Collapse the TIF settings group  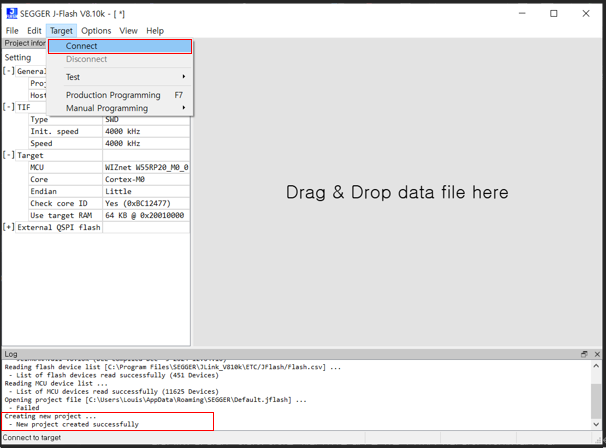point(9,107)
